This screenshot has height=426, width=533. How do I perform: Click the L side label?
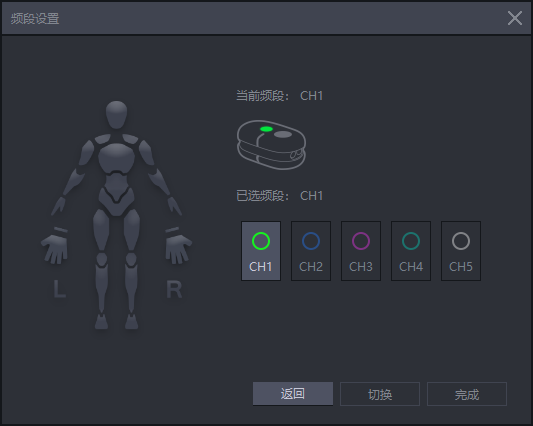[59, 289]
